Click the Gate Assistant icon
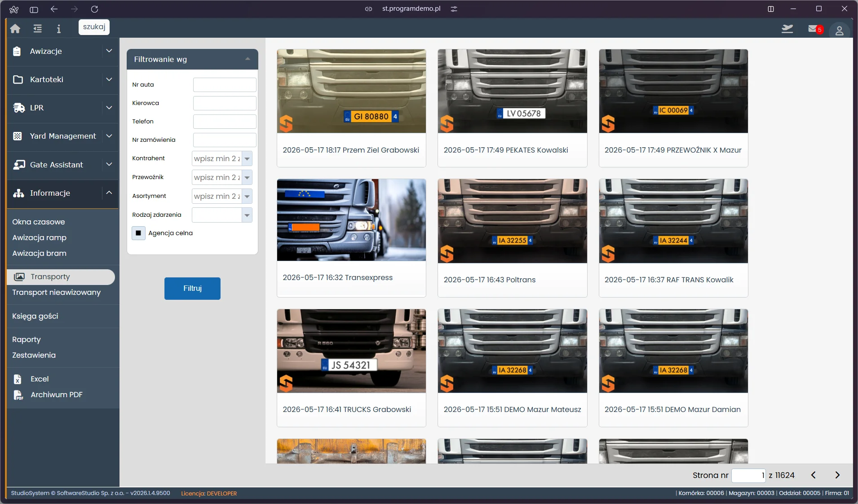The width and height of the screenshot is (858, 504). pyautogui.click(x=19, y=165)
